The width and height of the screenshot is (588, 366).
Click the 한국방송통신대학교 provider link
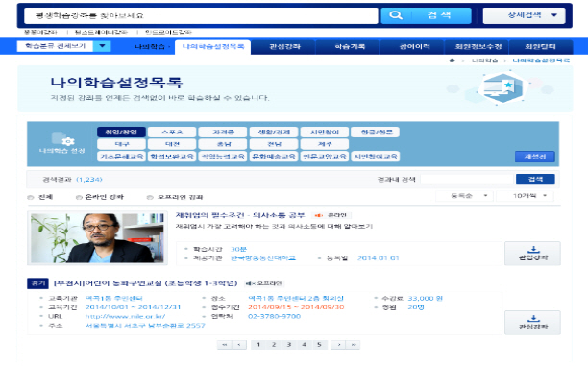(263, 258)
